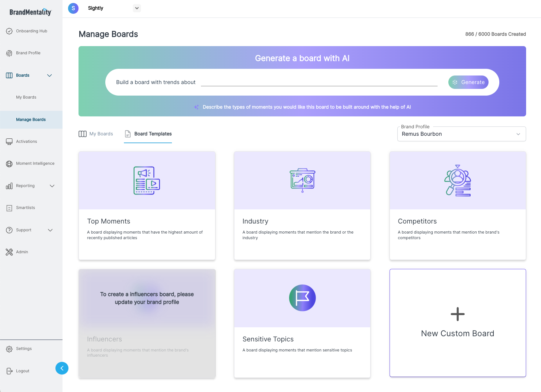Open Admin tools icon
Viewport: 541px width, 392px height.
click(9, 252)
